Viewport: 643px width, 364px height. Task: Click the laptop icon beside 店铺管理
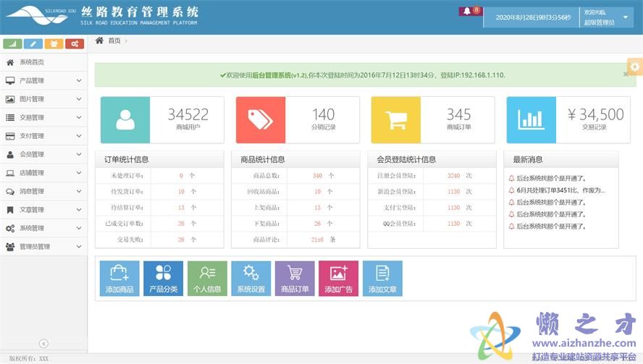(10, 173)
